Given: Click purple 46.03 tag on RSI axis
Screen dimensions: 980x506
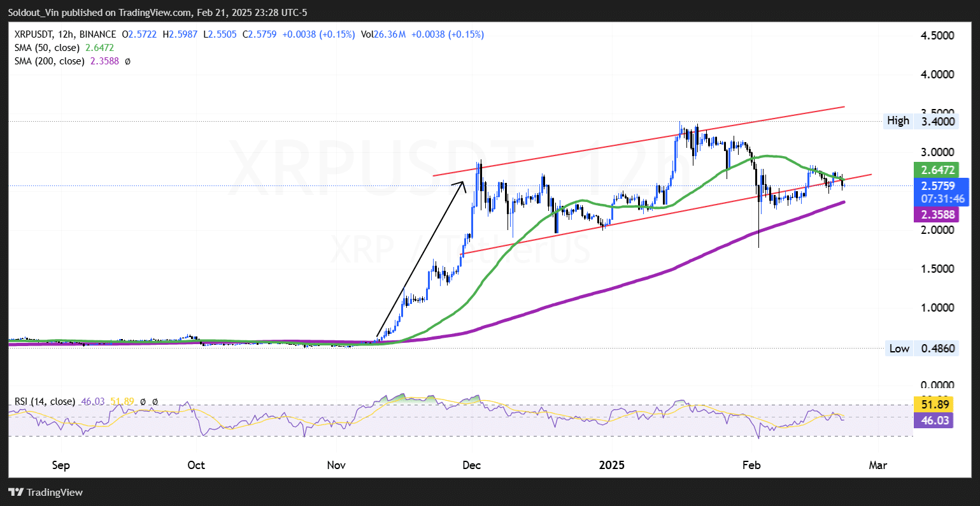Looking at the screenshot, I should [934, 420].
